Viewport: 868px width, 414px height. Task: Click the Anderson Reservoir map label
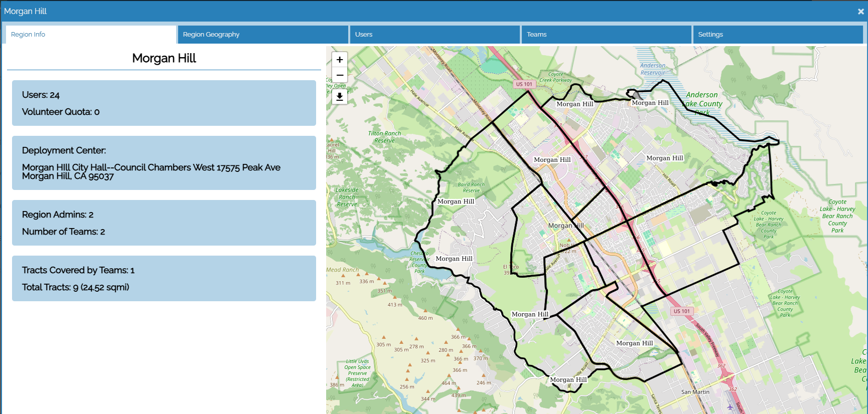(x=653, y=69)
